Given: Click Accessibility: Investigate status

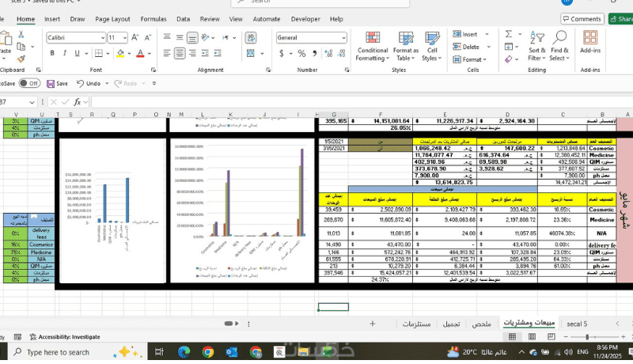Looking at the screenshot, I should coord(65,336).
